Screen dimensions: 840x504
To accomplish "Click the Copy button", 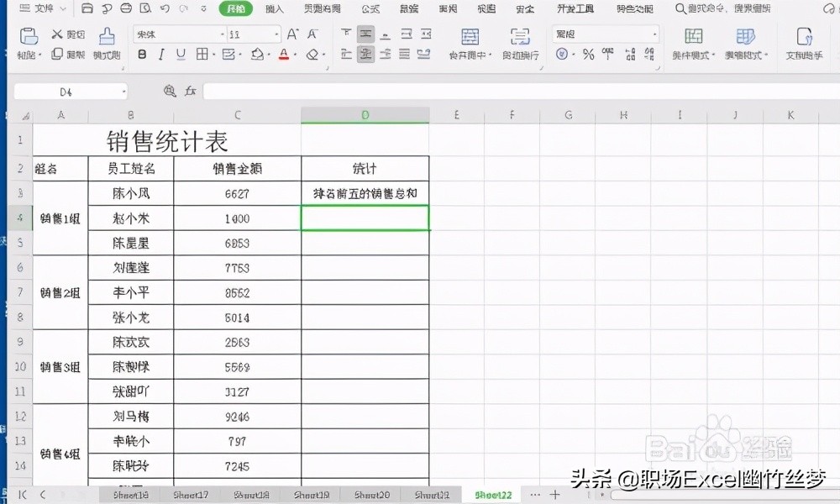I will tap(68, 54).
